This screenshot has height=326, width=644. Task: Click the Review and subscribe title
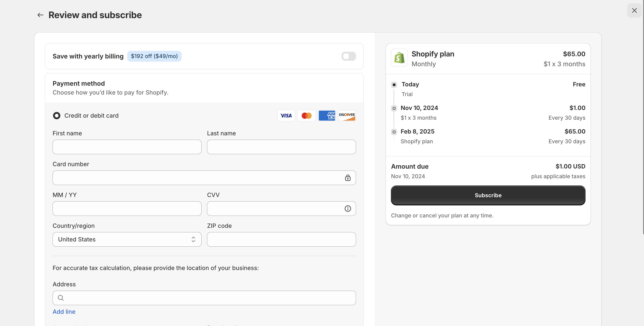click(95, 15)
